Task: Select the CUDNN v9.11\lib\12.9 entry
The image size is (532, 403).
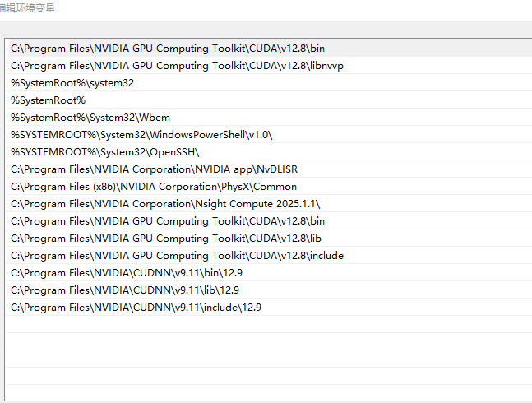Action: pos(125,290)
